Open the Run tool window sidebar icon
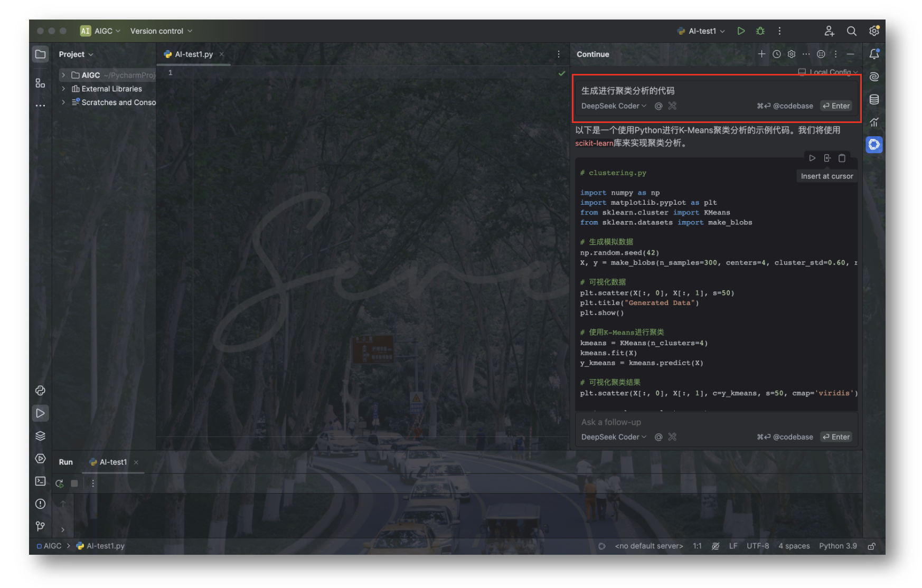 [40, 413]
